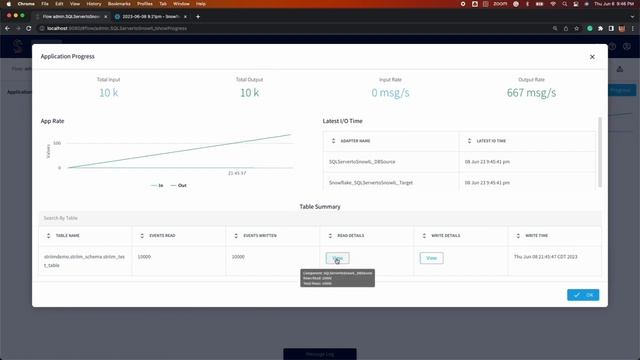This screenshot has height=360, width=640.
Task: Click the browser back arrow
Action: pyautogui.click(x=7, y=28)
